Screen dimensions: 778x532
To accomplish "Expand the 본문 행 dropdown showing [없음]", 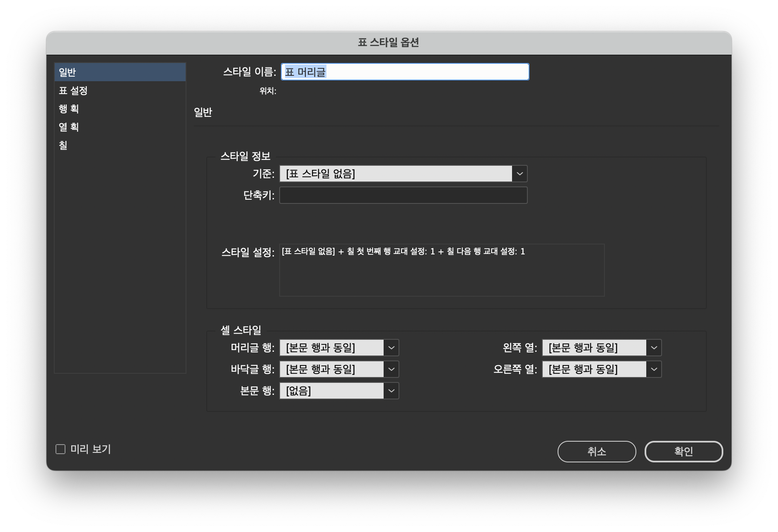I will (336, 391).
